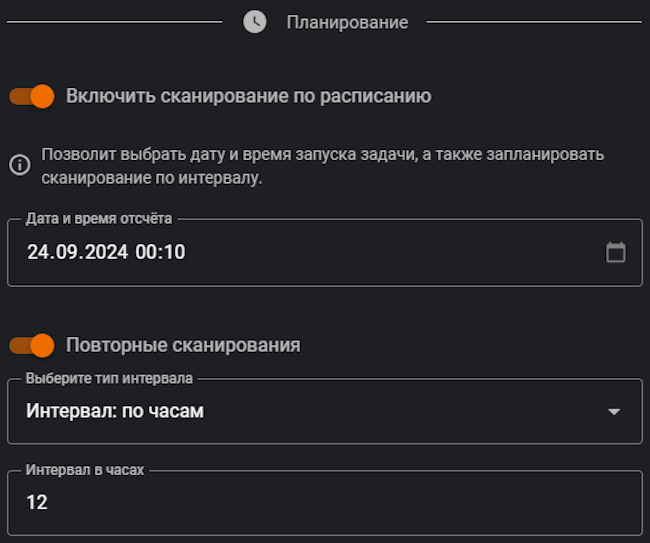This screenshot has height=543, width=650.
Task: Click the day 24 in the date field
Action: [37, 252]
